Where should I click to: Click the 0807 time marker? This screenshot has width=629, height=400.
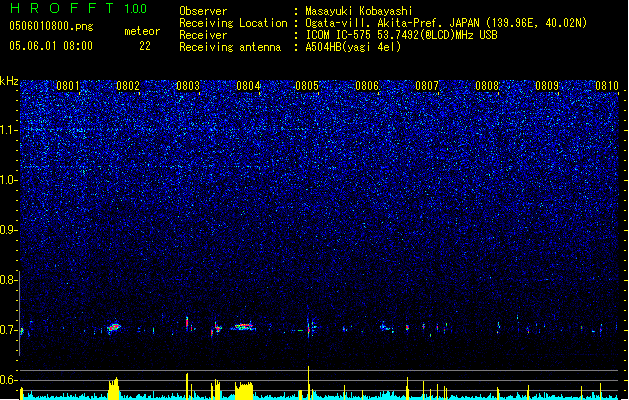427,86
